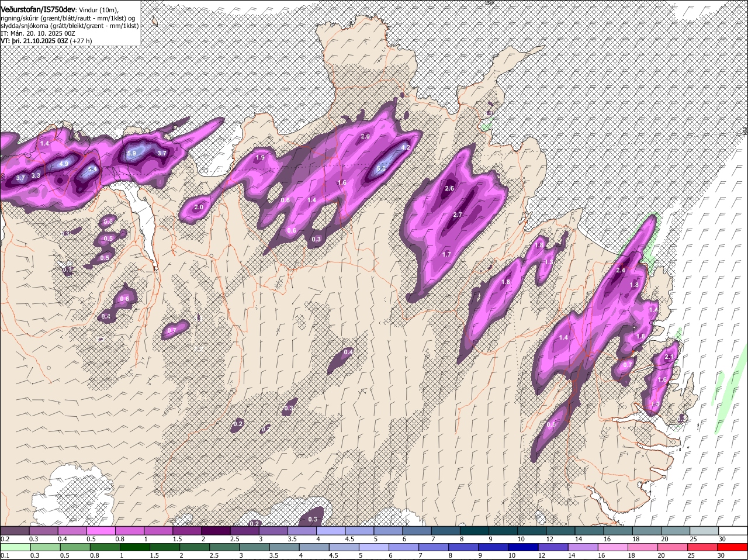Select the 16 pink swatch in the green-to-red legend
The image size is (748, 560).
point(614,548)
